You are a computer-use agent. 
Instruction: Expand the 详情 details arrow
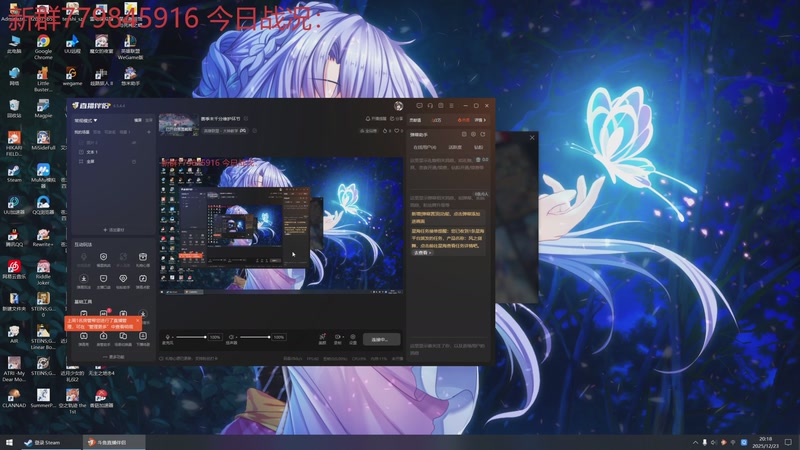pyautogui.click(x=481, y=120)
